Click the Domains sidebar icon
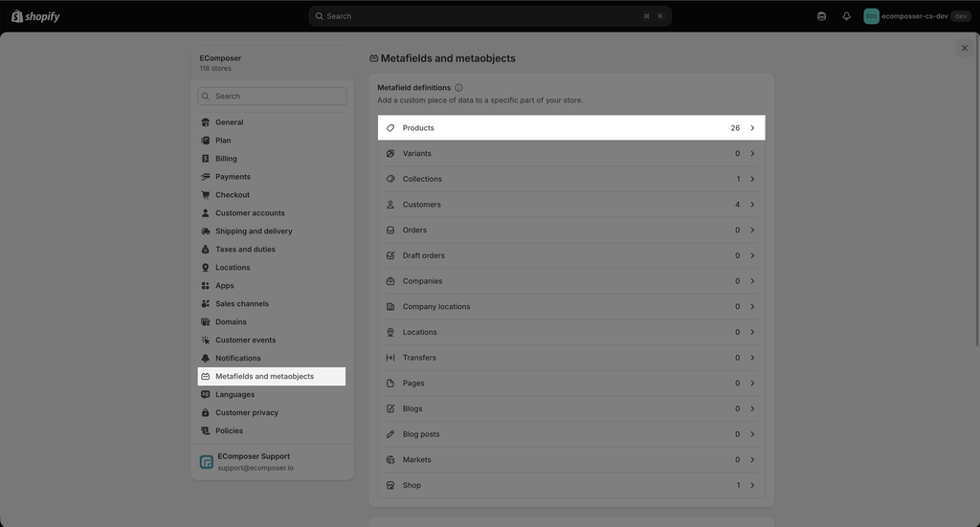Screen dimensions: 980x527 point(205,321)
